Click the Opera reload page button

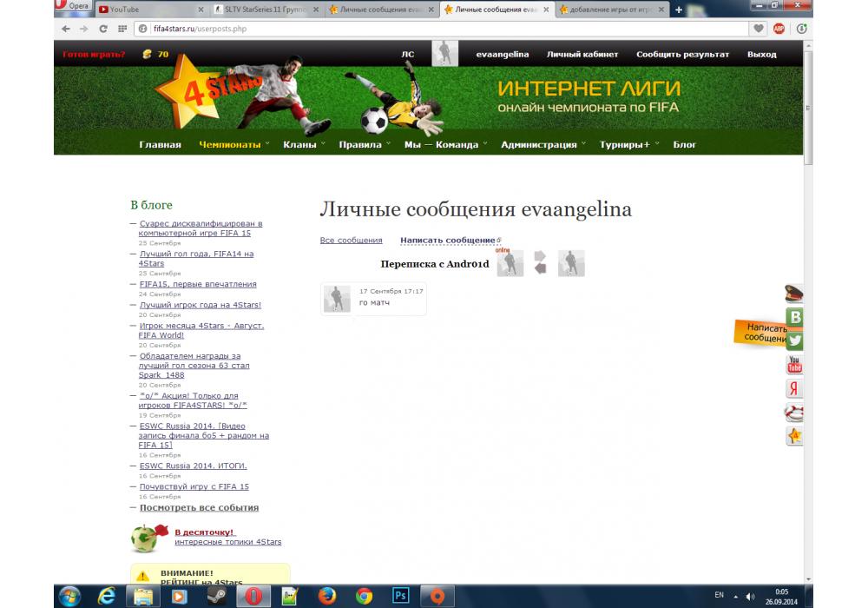click(x=103, y=29)
